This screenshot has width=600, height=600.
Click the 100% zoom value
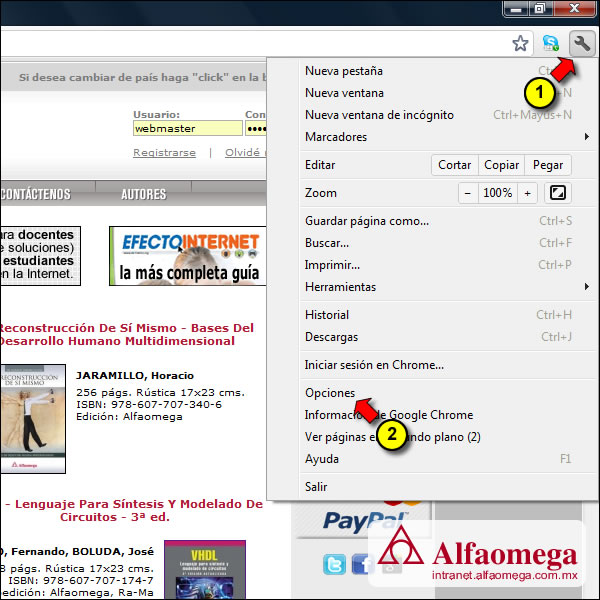[497, 193]
